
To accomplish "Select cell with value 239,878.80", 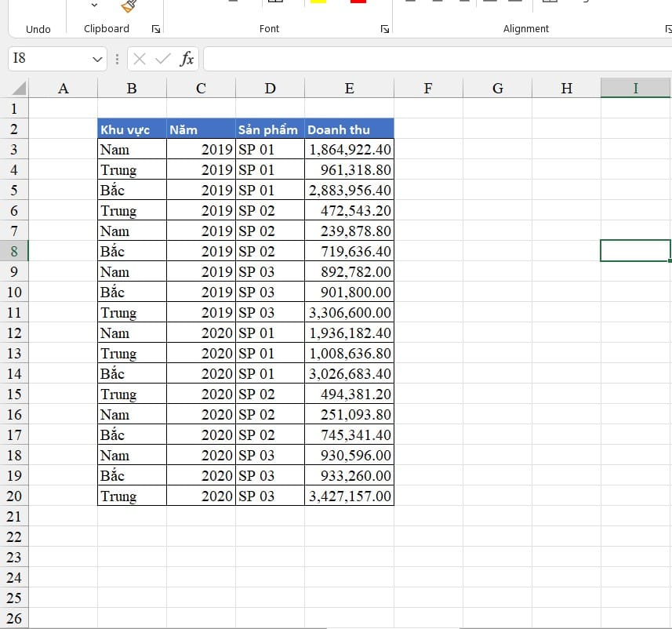I will click(349, 231).
